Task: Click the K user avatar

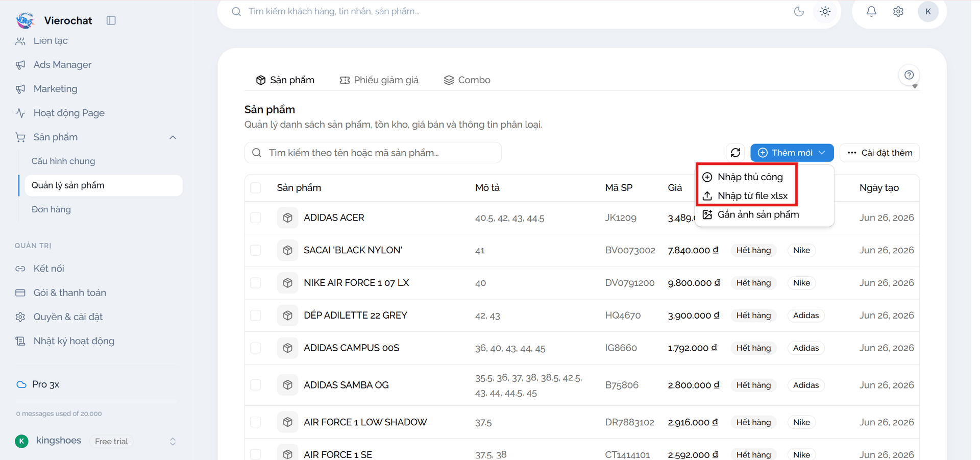Action: 928,11
